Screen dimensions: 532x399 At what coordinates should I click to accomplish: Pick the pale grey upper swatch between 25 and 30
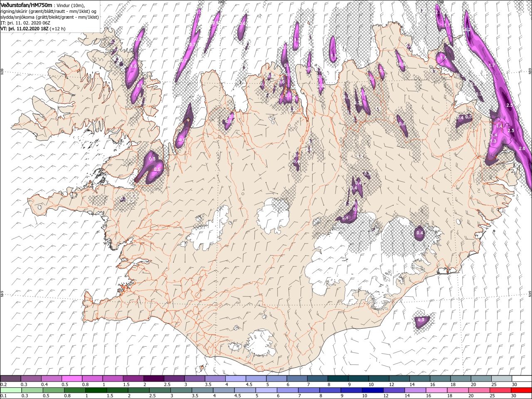click(x=501, y=379)
